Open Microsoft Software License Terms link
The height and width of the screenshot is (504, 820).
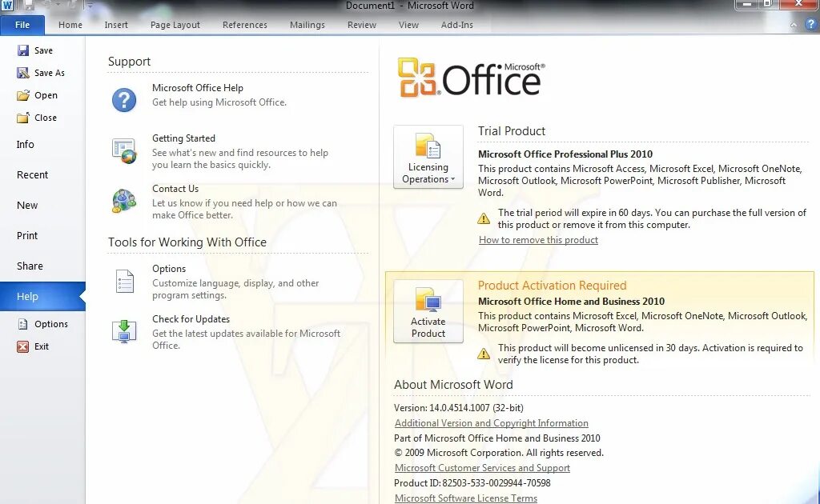tap(465, 498)
